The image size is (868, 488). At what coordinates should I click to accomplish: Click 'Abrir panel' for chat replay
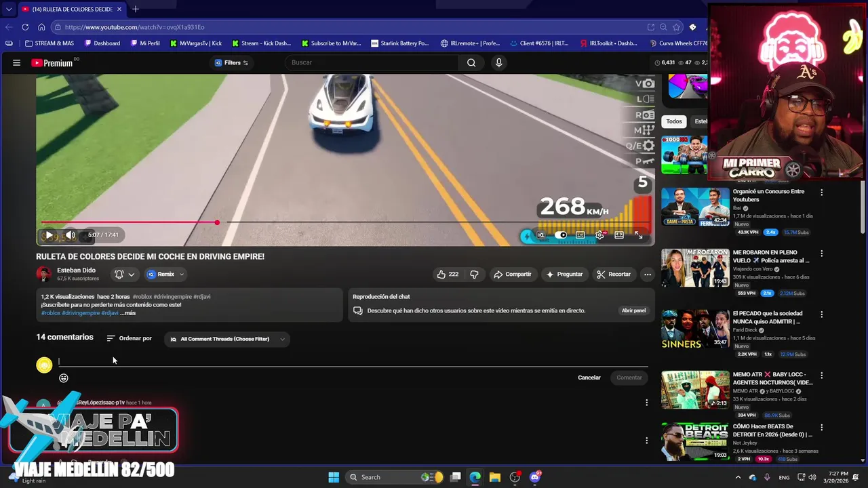[634, 310]
